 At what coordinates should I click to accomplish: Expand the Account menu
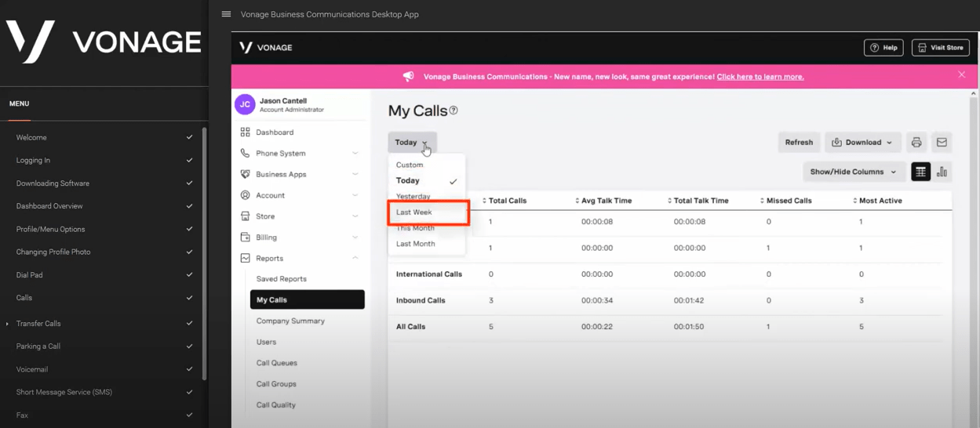pos(300,195)
